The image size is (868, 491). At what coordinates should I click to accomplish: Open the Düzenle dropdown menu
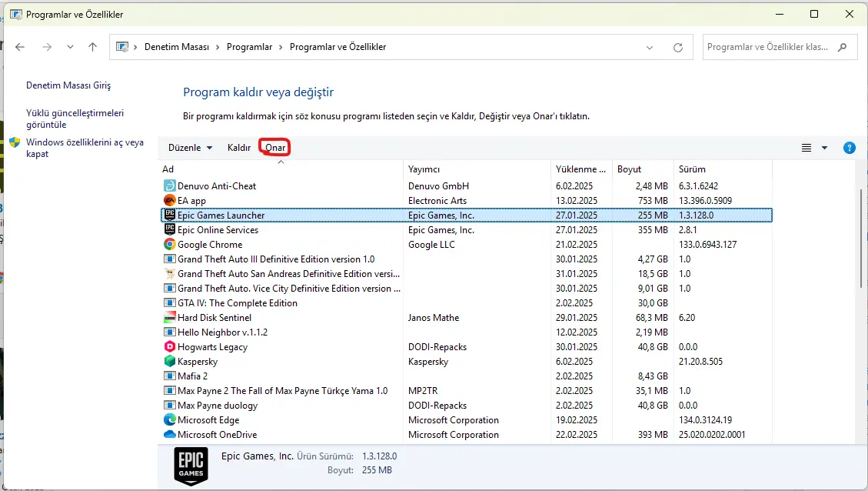coord(190,148)
